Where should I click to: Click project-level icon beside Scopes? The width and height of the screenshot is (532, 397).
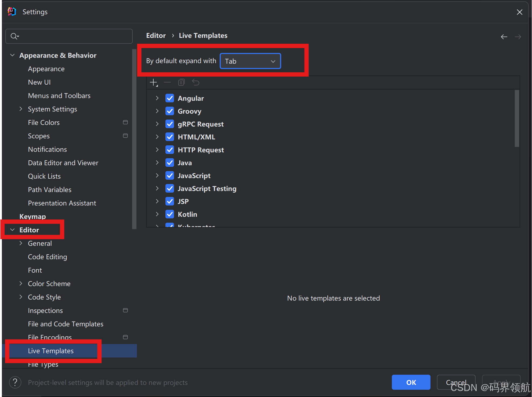125,136
